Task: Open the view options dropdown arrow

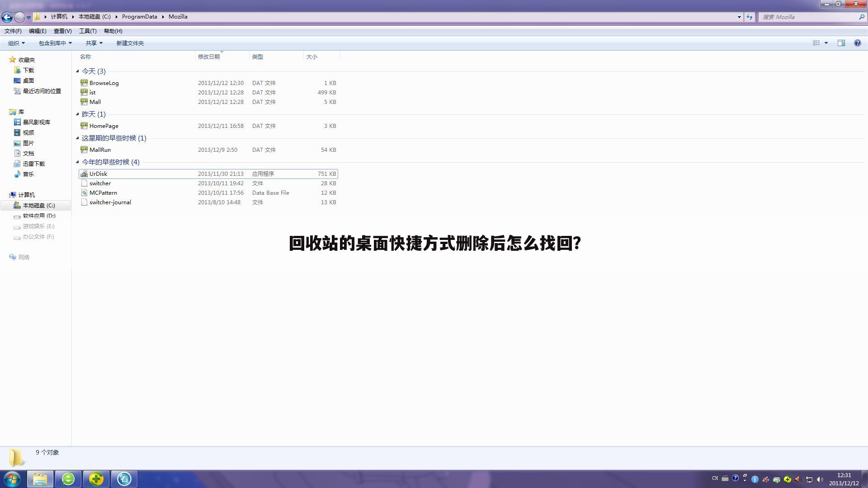Action: 826,43
